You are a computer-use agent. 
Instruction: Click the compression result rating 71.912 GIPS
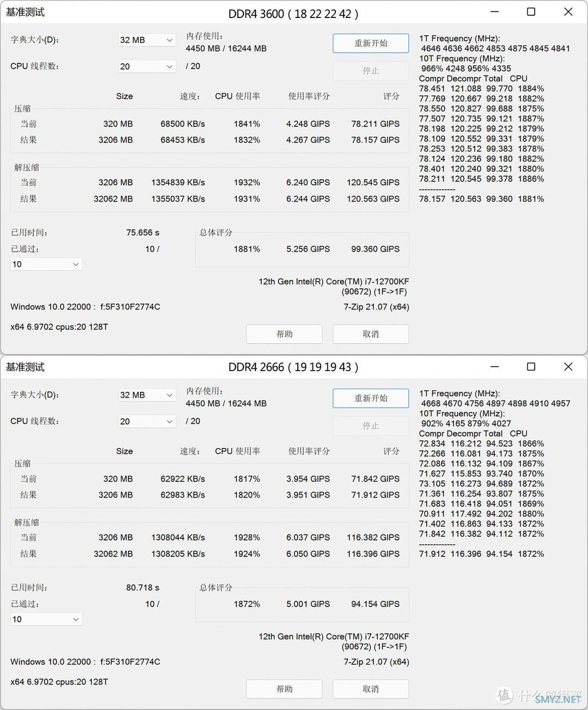point(376,495)
